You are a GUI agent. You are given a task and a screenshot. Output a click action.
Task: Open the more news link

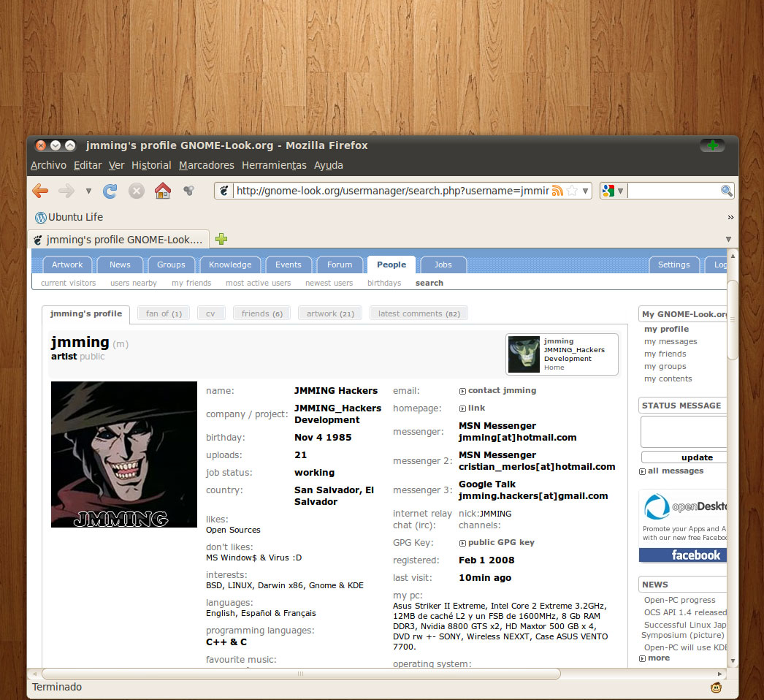click(x=659, y=658)
